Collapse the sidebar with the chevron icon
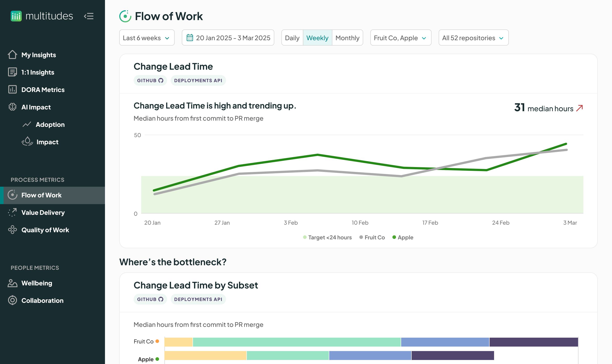 pyautogui.click(x=89, y=16)
